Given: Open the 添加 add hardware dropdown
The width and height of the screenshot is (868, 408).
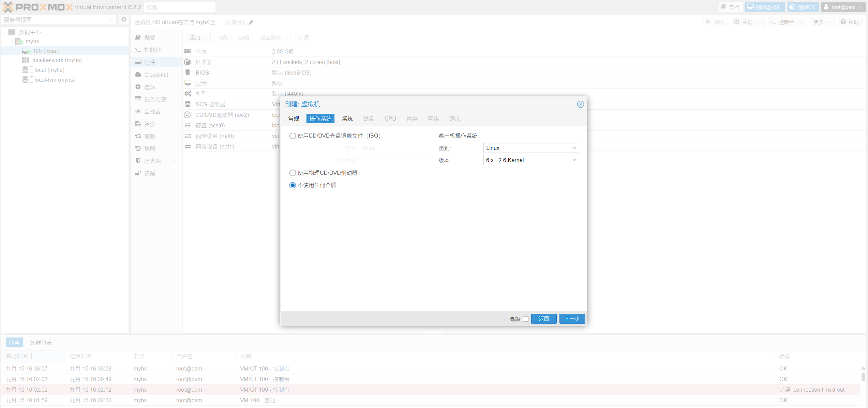Looking at the screenshot, I should point(198,37).
